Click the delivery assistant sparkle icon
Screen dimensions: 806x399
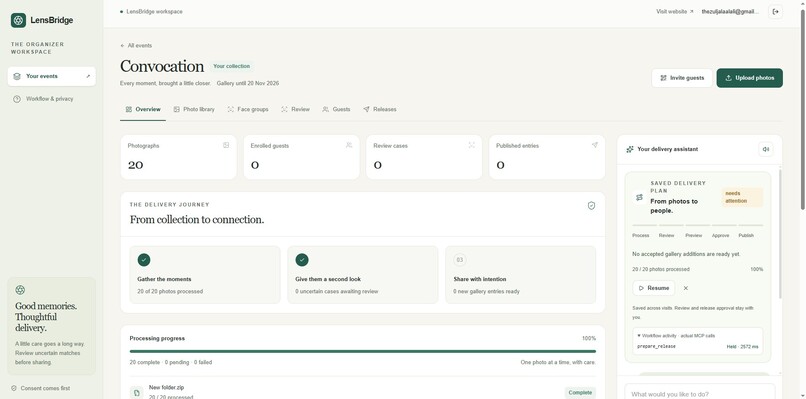pos(630,149)
